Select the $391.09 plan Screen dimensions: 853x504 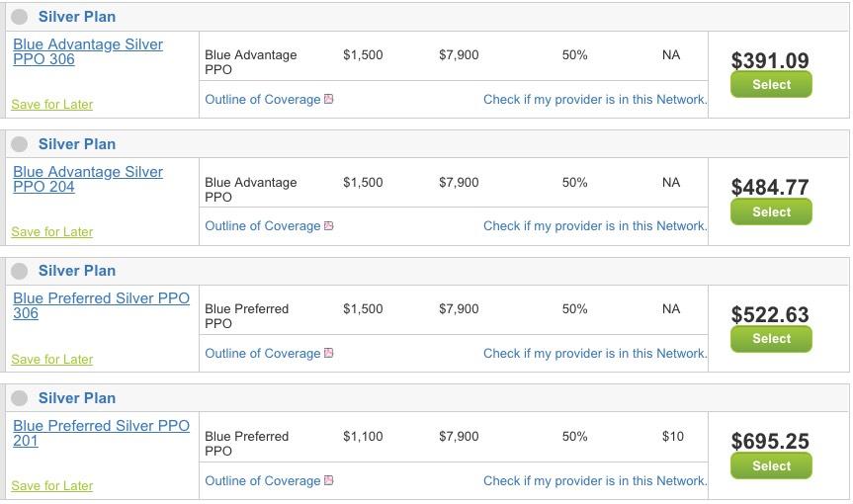(x=771, y=85)
